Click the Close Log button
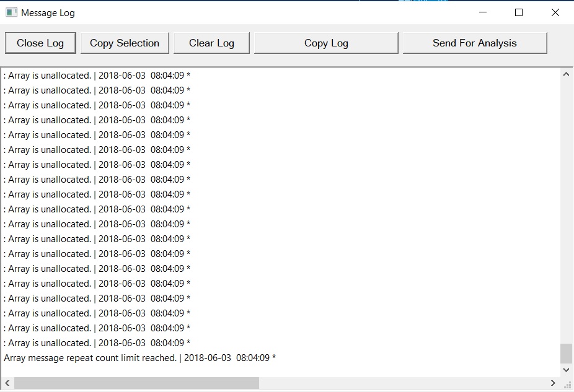Viewport: 574px width, 392px height. point(40,43)
